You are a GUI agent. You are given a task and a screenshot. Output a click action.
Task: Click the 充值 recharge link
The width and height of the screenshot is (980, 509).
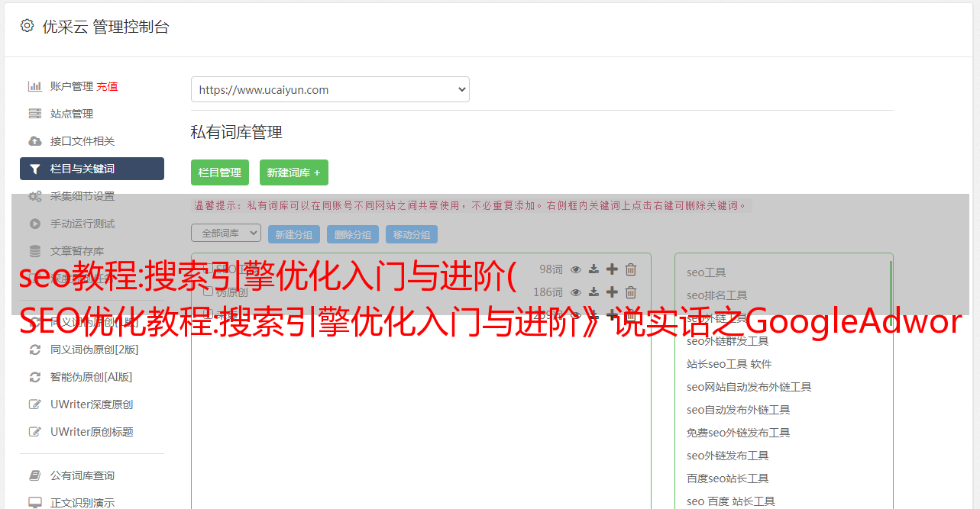107,87
